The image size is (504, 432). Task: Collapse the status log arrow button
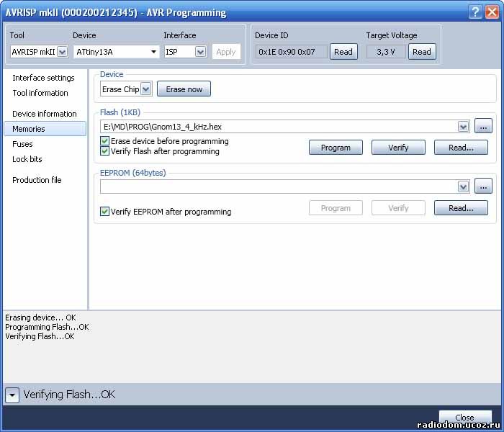(x=12, y=395)
